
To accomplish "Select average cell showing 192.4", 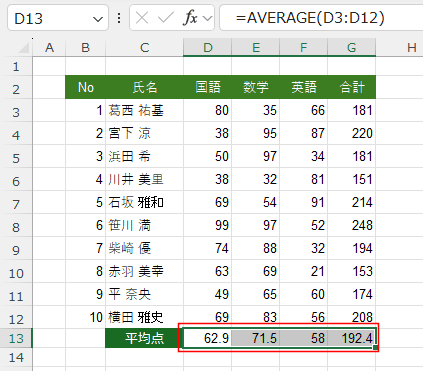I will (352, 338).
